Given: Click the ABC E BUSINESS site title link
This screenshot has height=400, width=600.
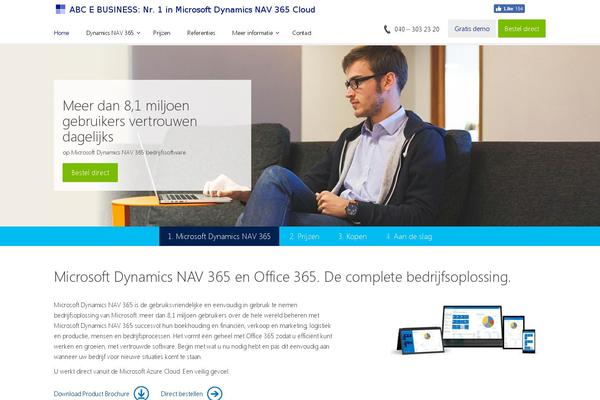Looking at the screenshot, I should tap(192, 10).
